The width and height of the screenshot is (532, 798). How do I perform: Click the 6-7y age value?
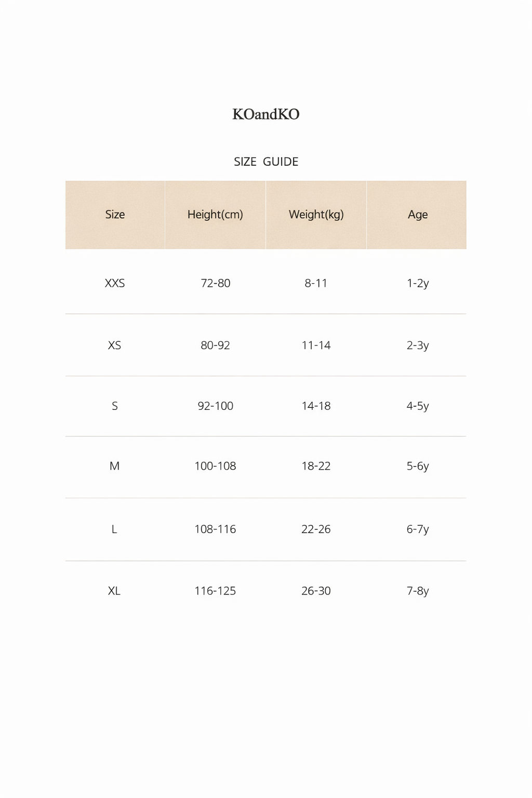pyautogui.click(x=418, y=529)
